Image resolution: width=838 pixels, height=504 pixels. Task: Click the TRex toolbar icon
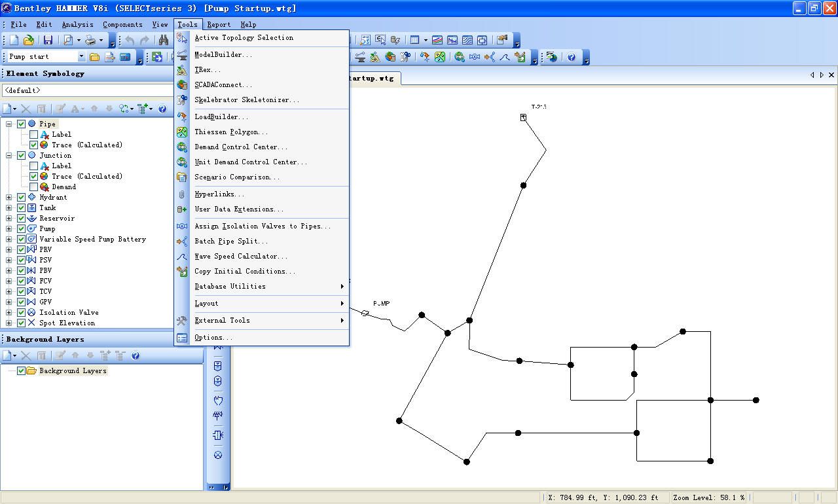[x=375, y=57]
